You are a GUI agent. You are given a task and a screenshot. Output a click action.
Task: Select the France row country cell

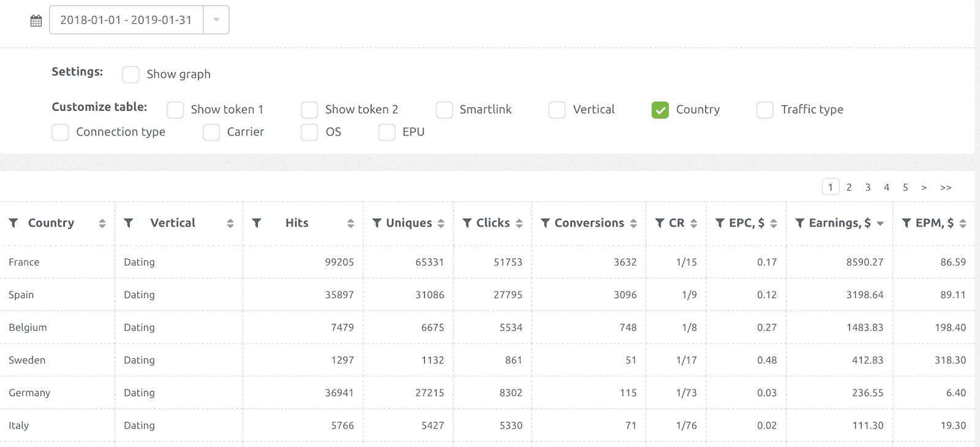click(58, 262)
